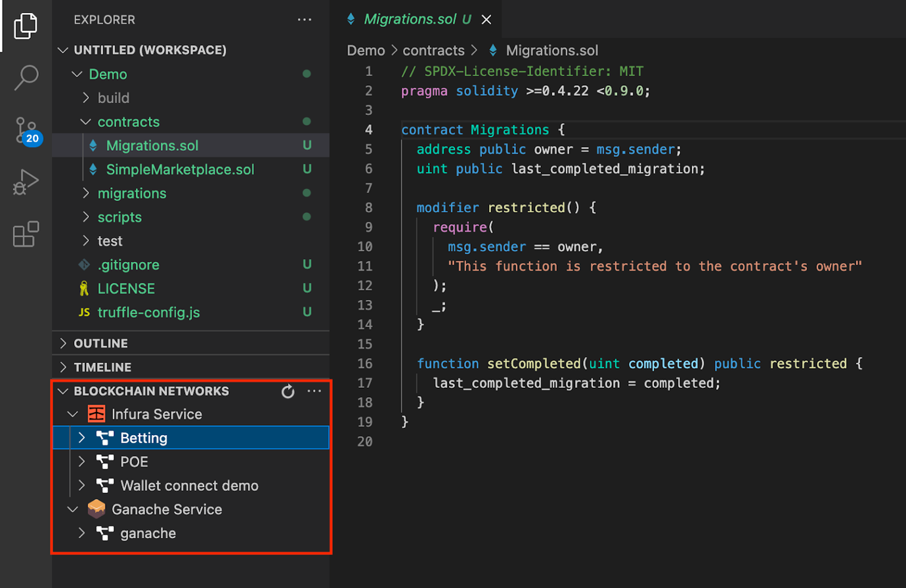Screen dimensions: 906x588
Task: Expand the POE network node
Action: [81, 461]
